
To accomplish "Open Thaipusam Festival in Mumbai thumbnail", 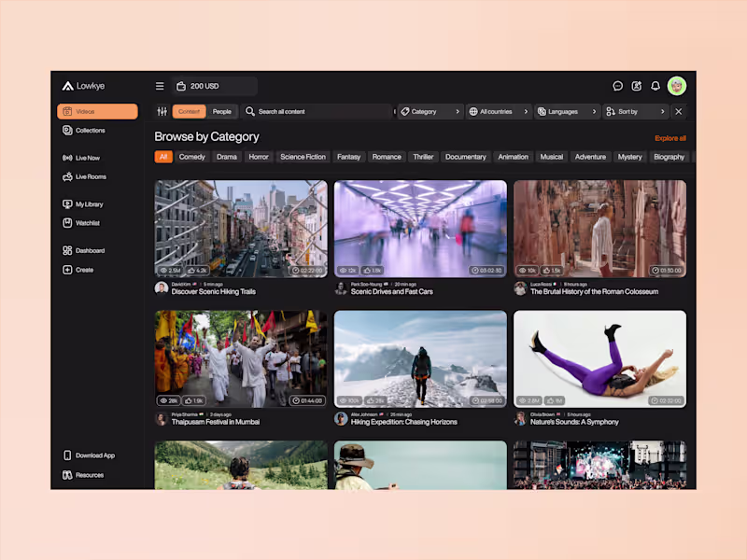I will tap(241, 359).
